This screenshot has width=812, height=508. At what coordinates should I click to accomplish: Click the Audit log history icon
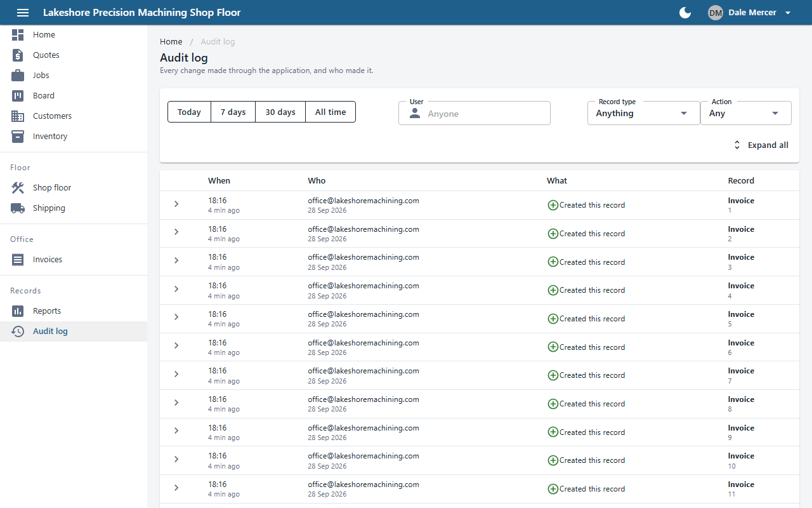[x=18, y=331]
